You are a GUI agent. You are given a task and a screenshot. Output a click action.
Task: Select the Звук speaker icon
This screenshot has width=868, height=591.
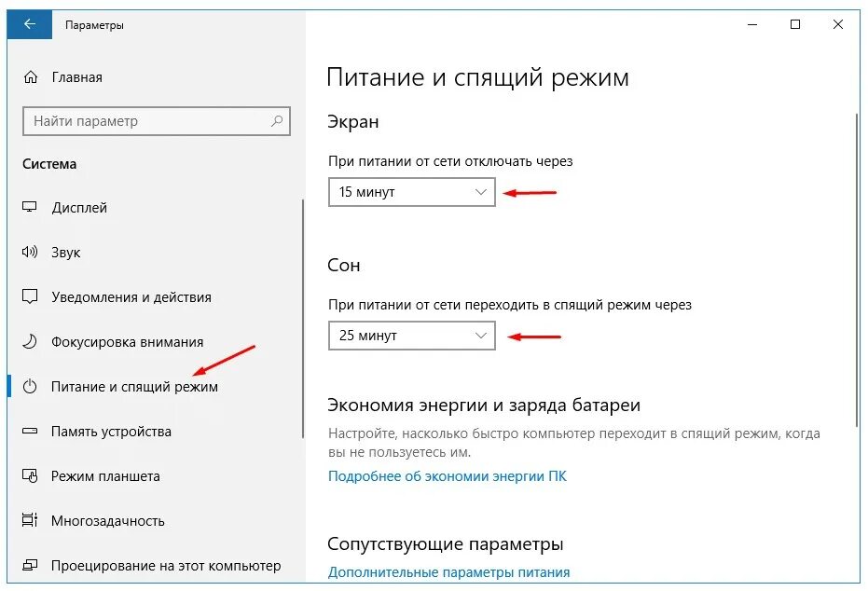[29, 253]
